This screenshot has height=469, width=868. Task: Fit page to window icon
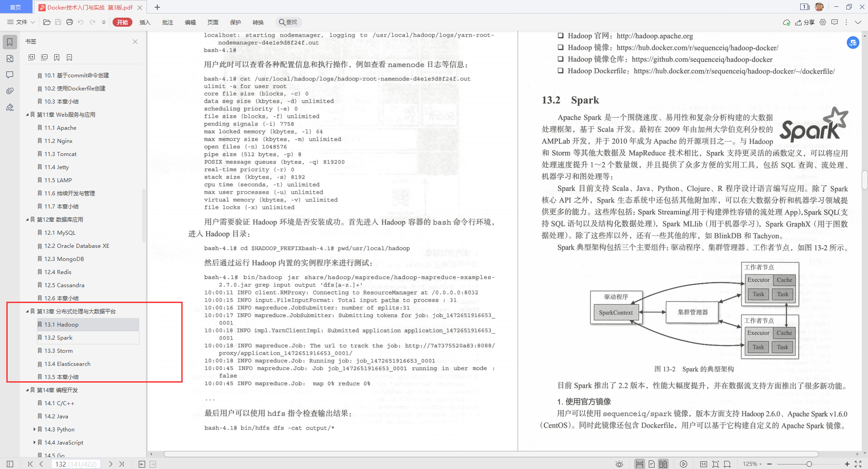(x=715, y=464)
